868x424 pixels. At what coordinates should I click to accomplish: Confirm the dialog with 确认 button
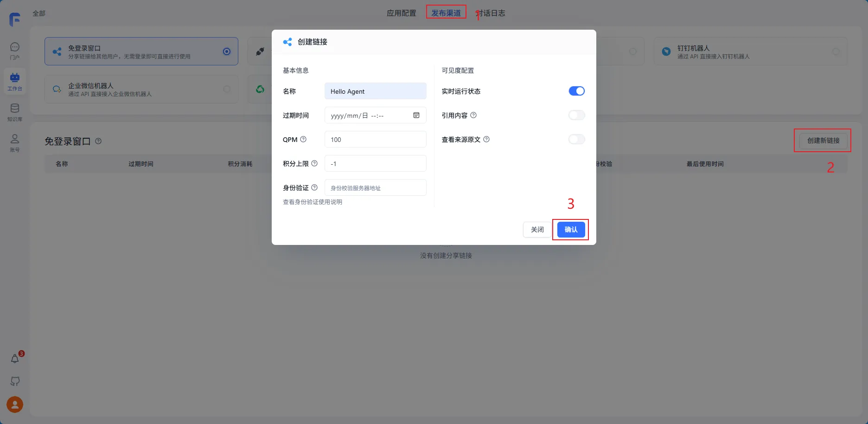(x=571, y=229)
